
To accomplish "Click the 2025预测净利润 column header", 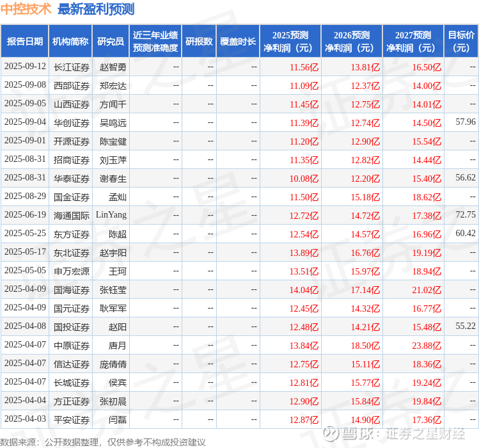I will (290, 42).
